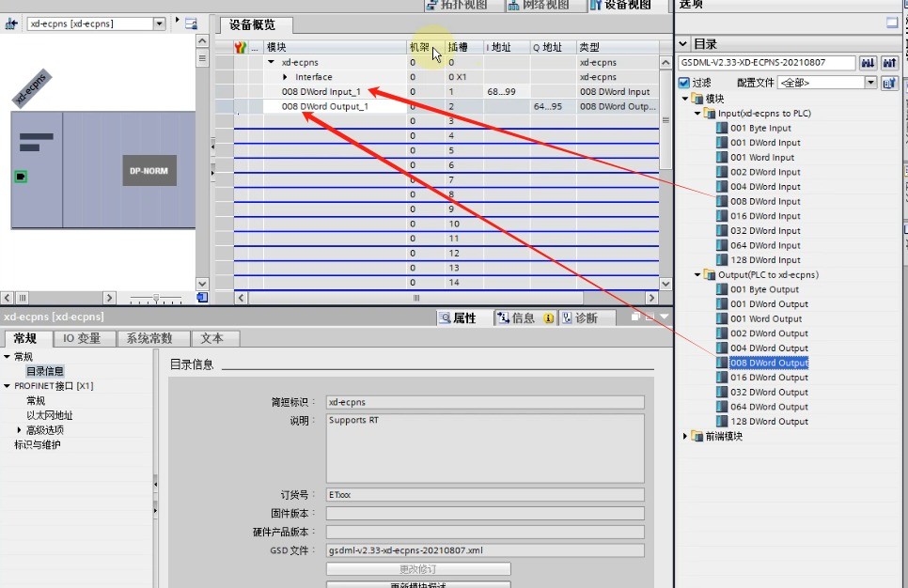Image resolution: width=908 pixels, height=588 pixels.
Task: Click the catalog search upward icon
Action: (x=889, y=63)
